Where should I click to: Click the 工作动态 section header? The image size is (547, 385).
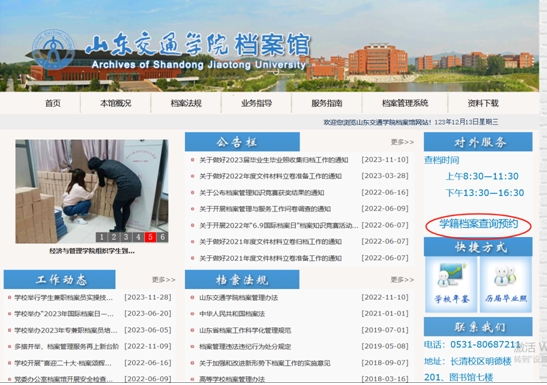(x=60, y=279)
